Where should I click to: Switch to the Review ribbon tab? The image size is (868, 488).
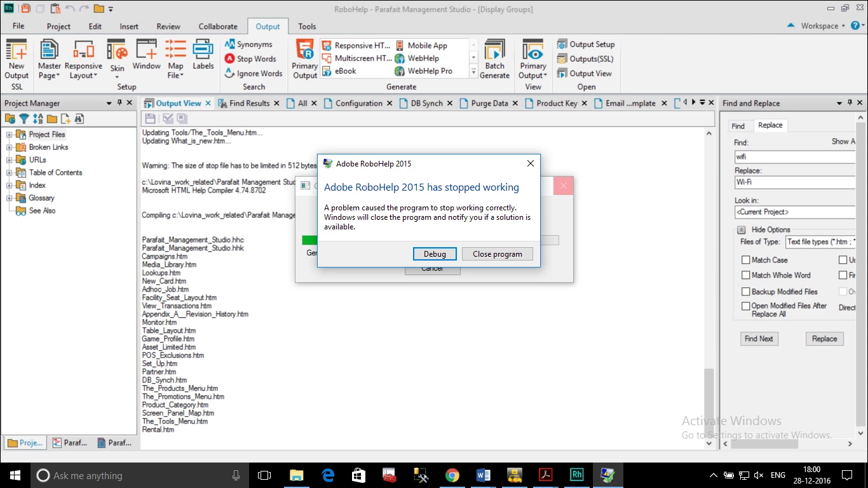point(168,27)
